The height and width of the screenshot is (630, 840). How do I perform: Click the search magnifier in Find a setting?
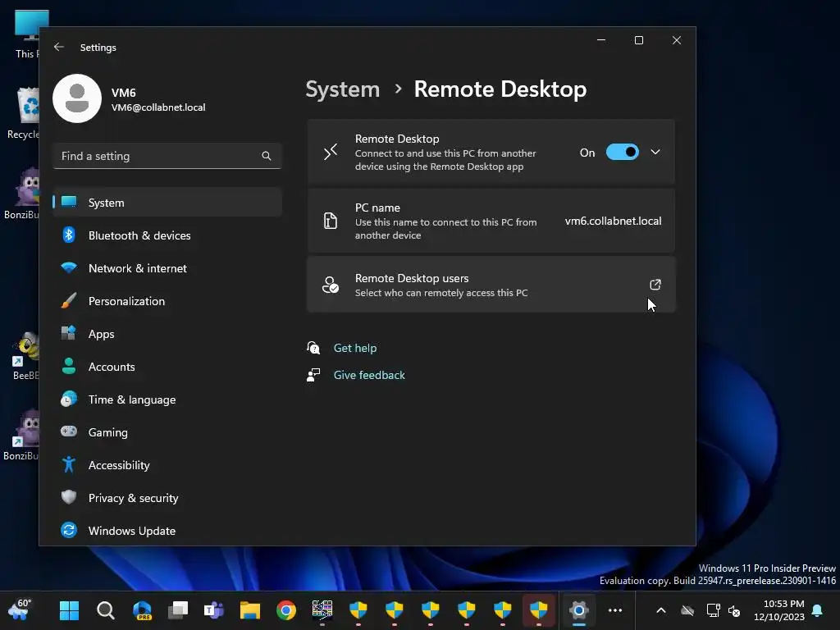click(267, 156)
